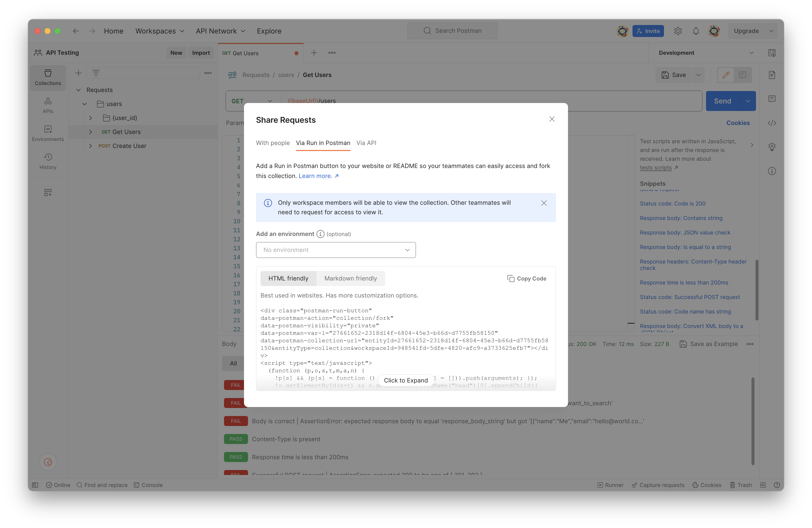812x528 pixels.
Task: Collapse the users folder
Action: tap(84, 104)
